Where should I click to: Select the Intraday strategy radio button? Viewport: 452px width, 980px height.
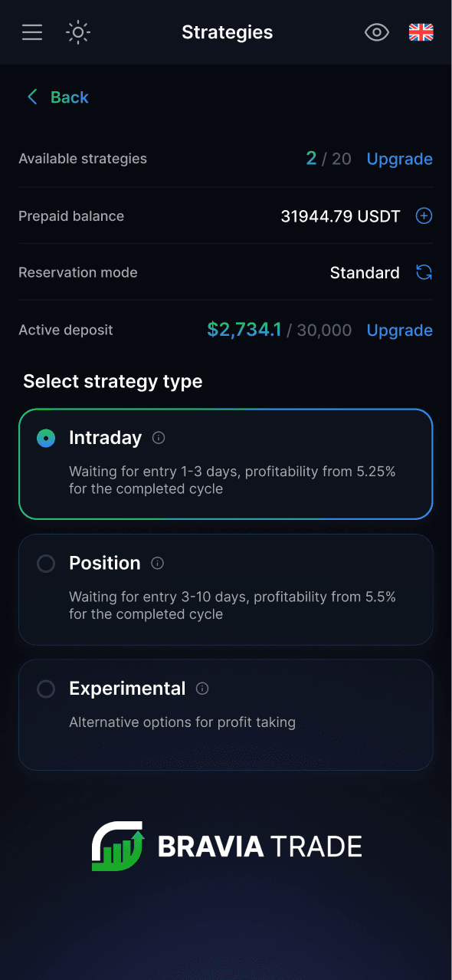[45, 438]
